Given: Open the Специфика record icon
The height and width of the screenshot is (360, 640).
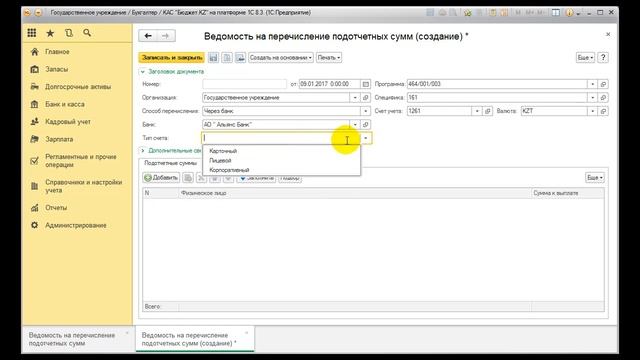Looking at the screenshot, I should (603, 98).
